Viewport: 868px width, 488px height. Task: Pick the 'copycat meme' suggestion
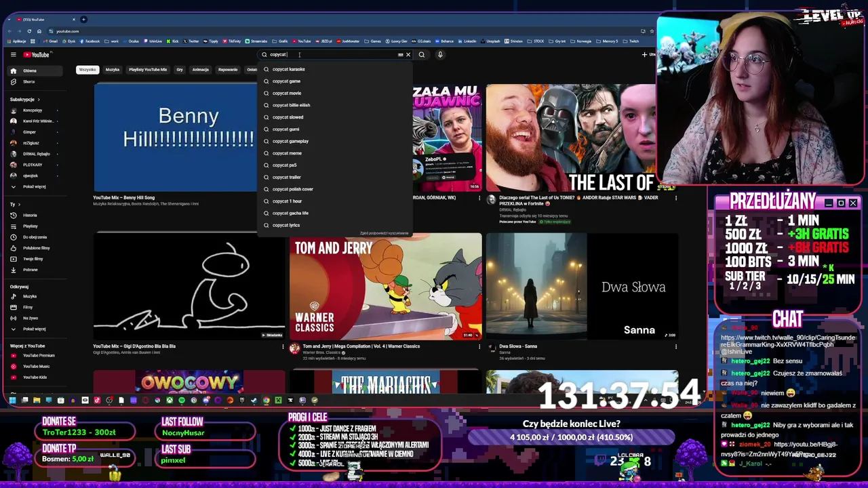(336, 153)
